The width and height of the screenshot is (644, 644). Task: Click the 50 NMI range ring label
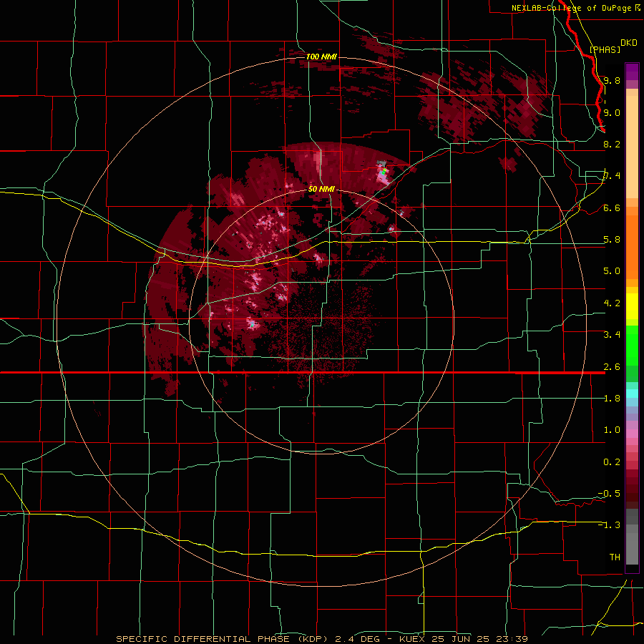pos(321,189)
